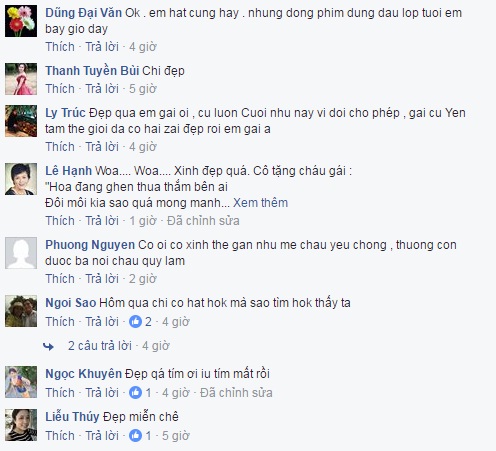The image size is (496, 451).
Task: Toggle Thích on Ly Trúc's comment
Action: tap(60, 147)
